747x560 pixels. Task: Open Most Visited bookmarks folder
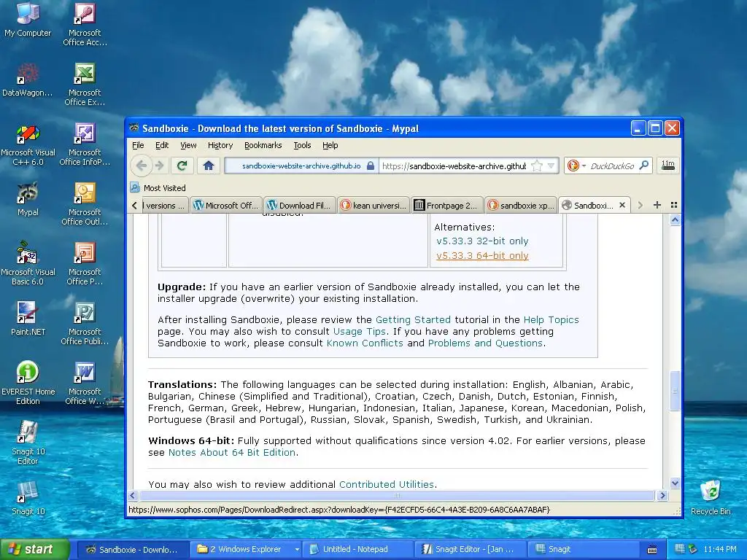(x=158, y=188)
